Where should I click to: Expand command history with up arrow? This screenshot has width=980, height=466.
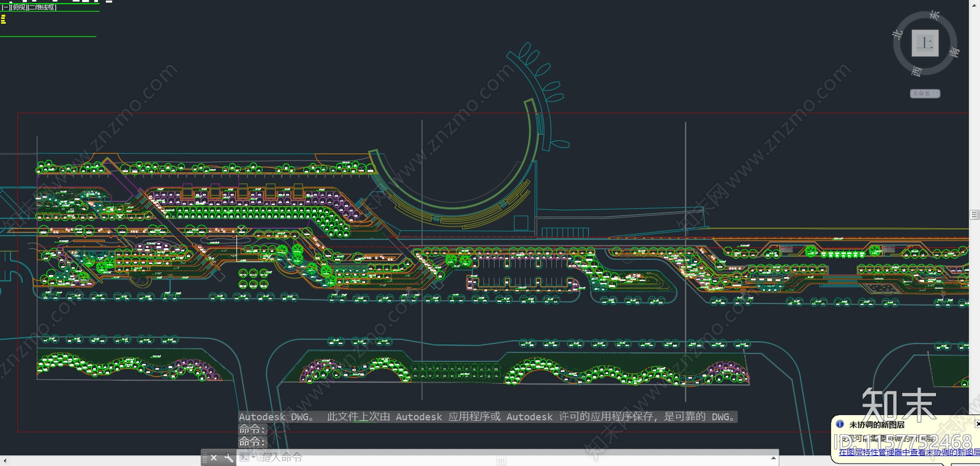point(774,457)
